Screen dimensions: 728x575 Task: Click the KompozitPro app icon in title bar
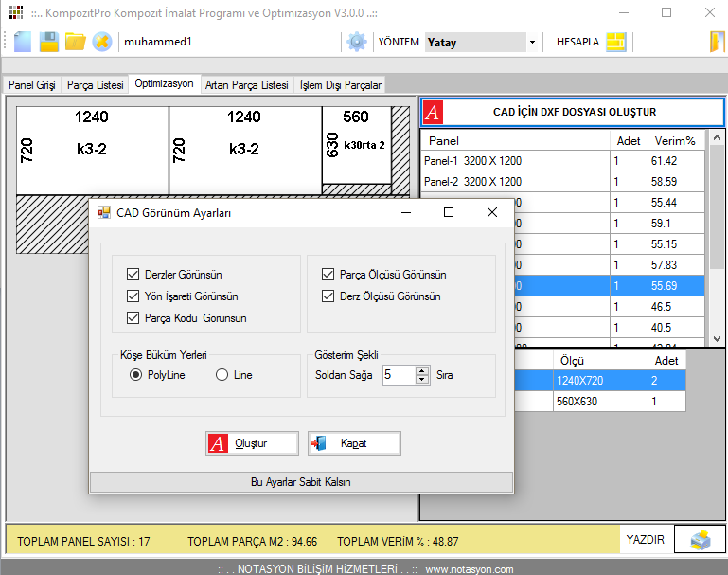[x=16, y=12]
